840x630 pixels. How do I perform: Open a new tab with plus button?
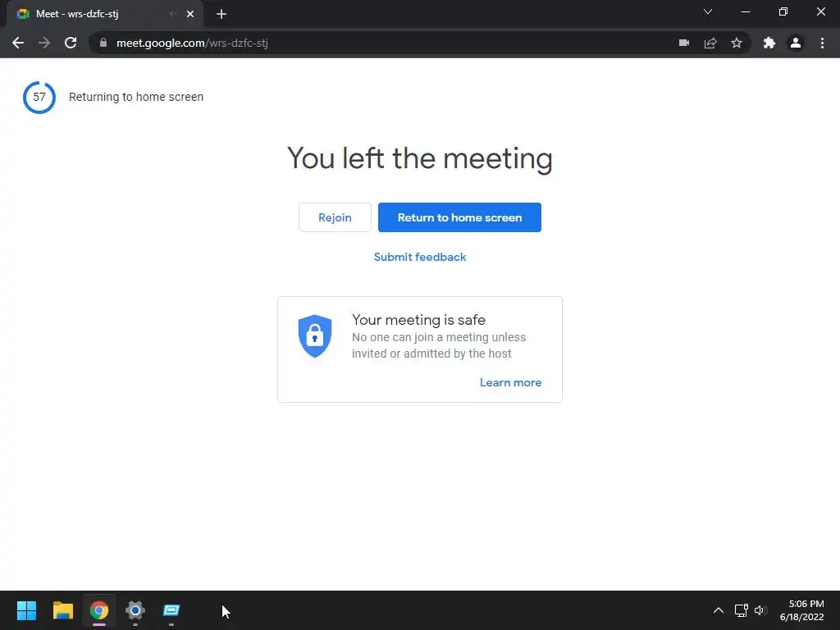(221, 14)
